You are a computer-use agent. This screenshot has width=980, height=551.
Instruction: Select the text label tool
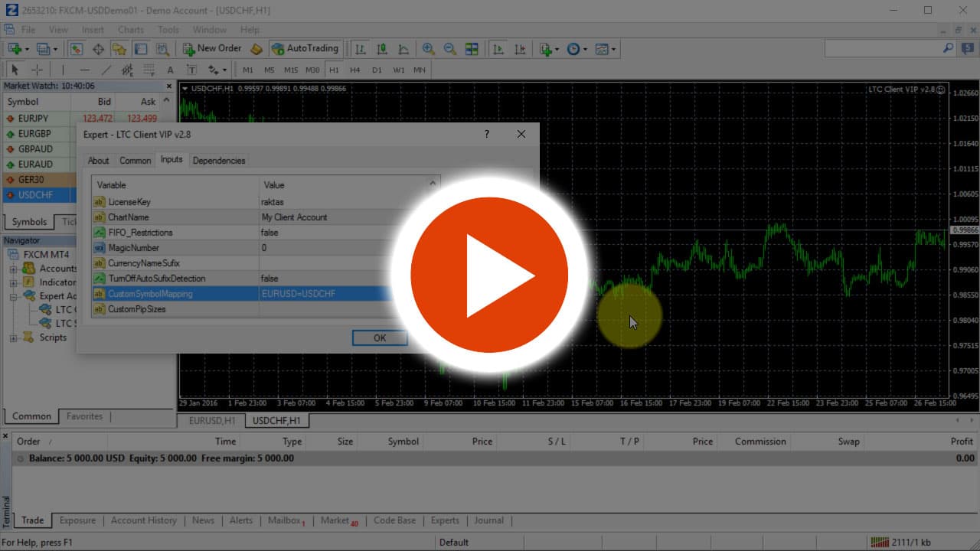click(191, 70)
